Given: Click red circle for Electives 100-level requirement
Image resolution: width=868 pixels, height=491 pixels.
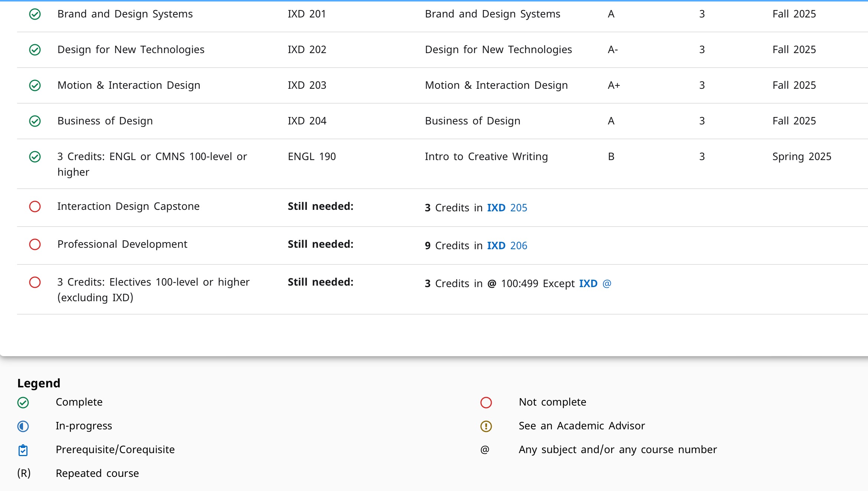Looking at the screenshot, I should pyautogui.click(x=35, y=282).
